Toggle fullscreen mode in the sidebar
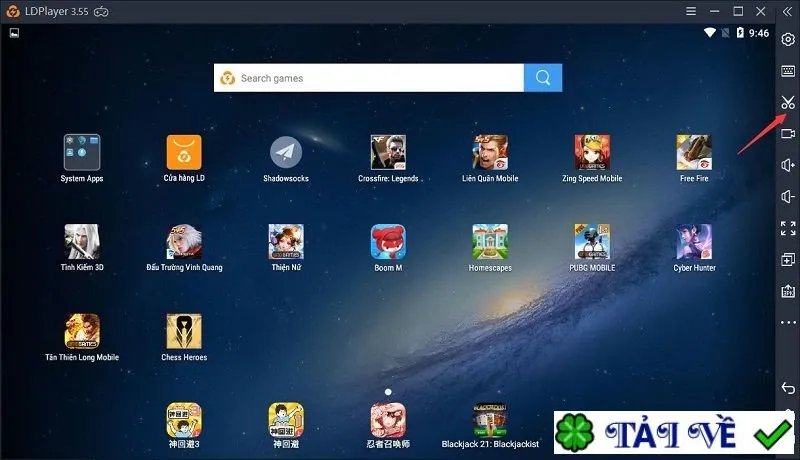Image resolution: width=800 pixels, height=460 pixels. [x=788, y=228]
